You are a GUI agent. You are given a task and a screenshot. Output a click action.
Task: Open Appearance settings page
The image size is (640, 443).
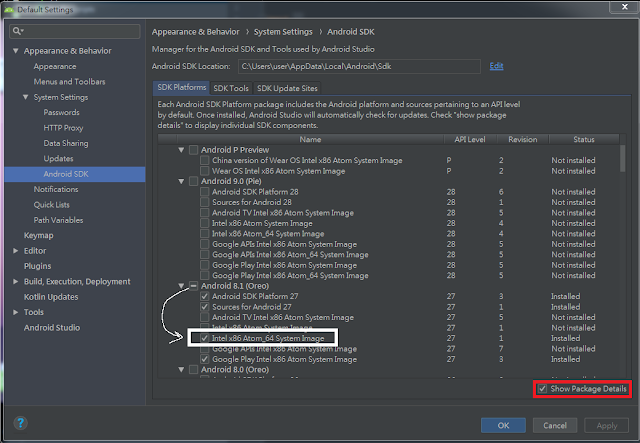coord(55,66)
